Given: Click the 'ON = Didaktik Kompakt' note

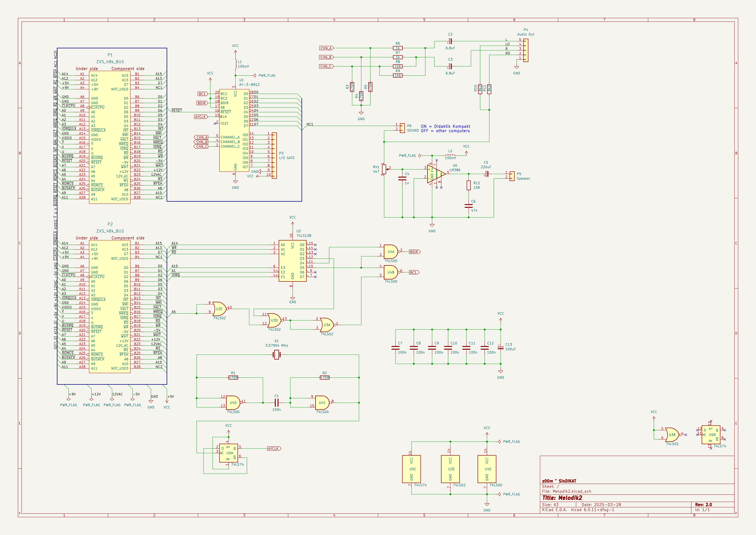Looking at the screenshot, I should (445, 126).
